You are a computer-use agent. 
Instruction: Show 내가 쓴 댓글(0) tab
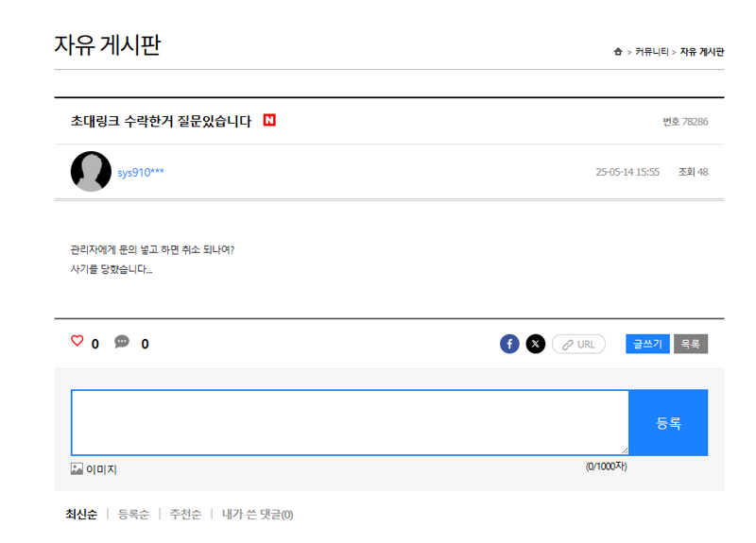pyautogui.click(x=257, y=514)
